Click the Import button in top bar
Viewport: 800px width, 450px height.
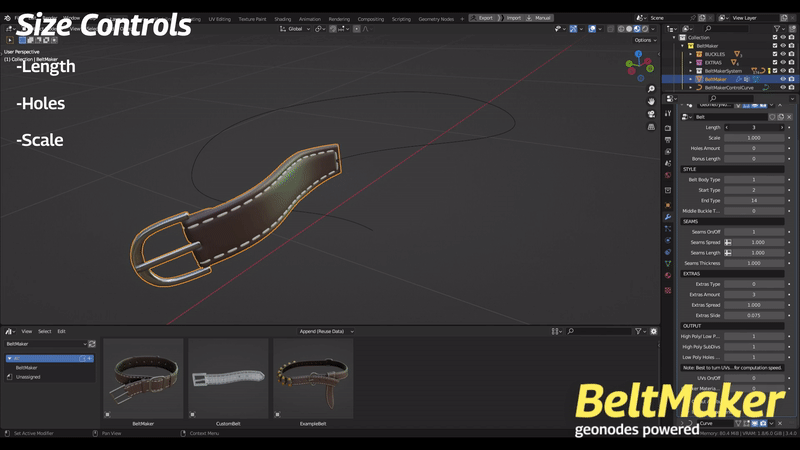510,18
